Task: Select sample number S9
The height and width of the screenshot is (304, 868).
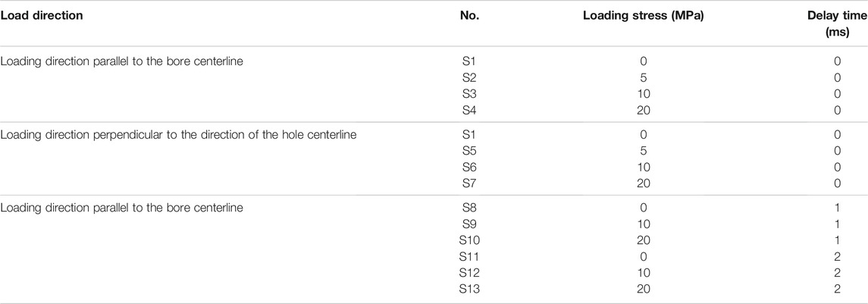Action: (x=469, y=224)
